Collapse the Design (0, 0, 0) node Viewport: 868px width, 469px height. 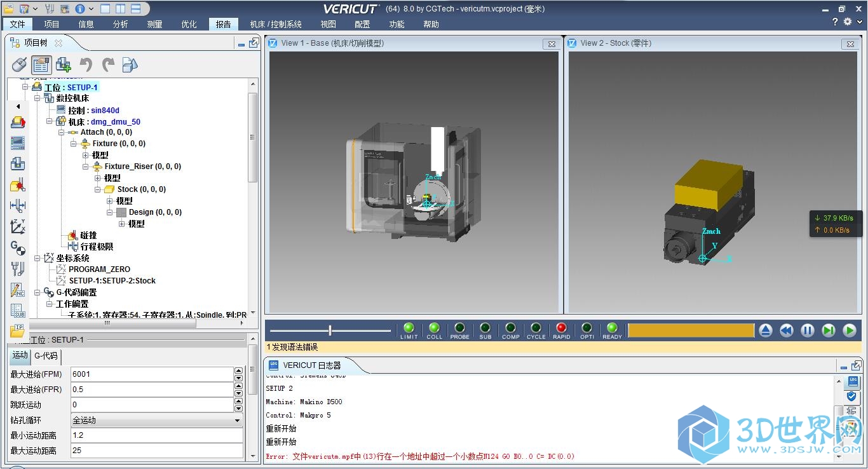pos(110,212)
